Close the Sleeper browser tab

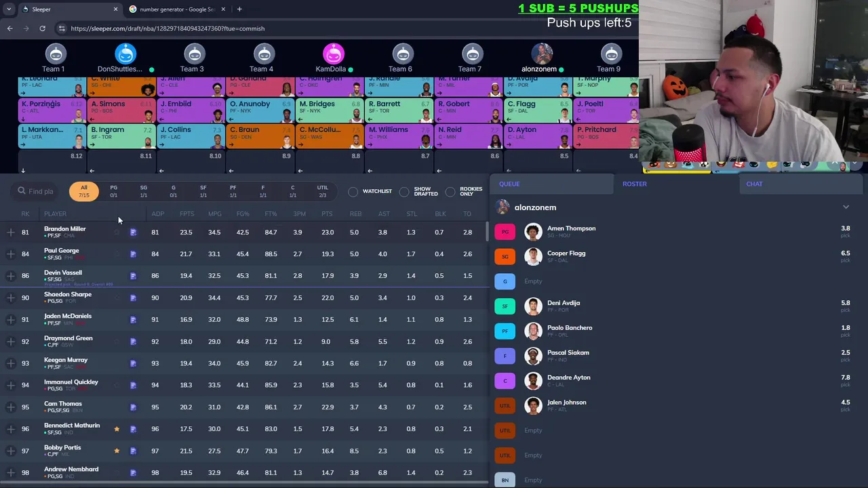click(115, 9)
